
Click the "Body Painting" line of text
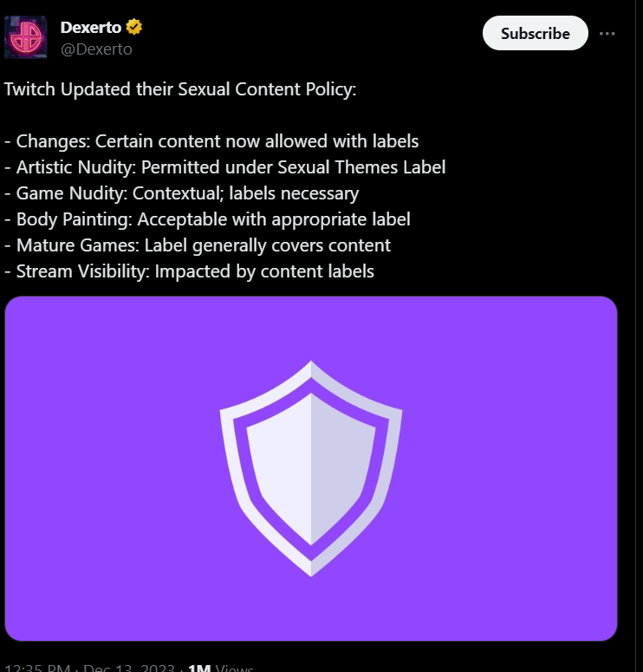[207, 219]
